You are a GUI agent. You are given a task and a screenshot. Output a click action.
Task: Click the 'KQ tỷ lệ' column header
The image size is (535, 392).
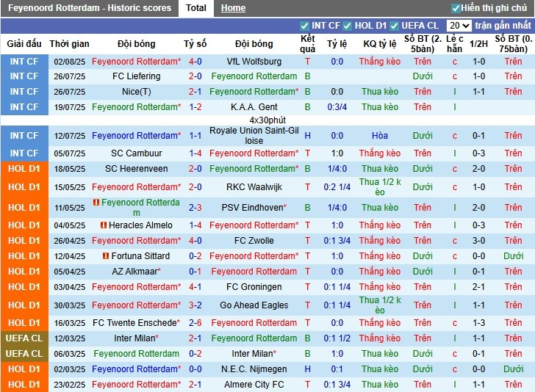tap(380, 44)
